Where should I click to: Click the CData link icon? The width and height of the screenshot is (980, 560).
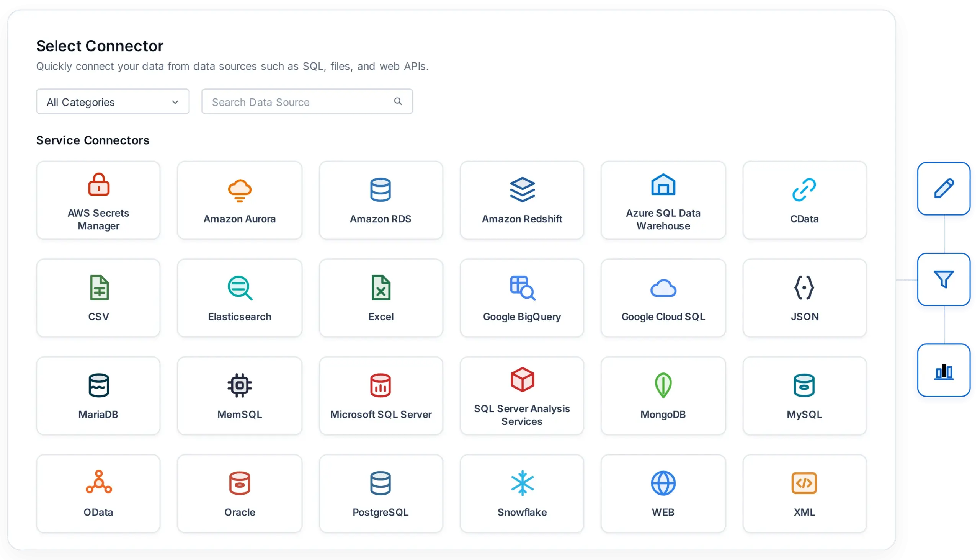804,190
